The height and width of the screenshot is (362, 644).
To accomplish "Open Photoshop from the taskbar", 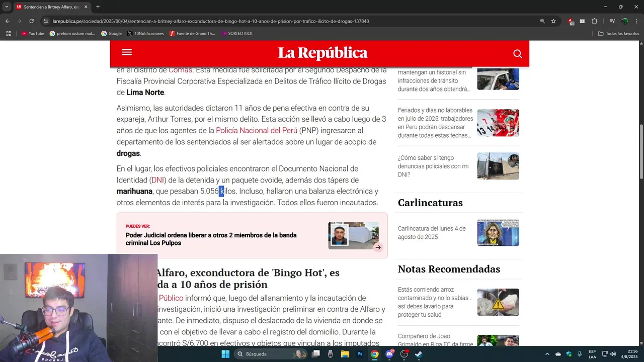I will tap(360, 354).
